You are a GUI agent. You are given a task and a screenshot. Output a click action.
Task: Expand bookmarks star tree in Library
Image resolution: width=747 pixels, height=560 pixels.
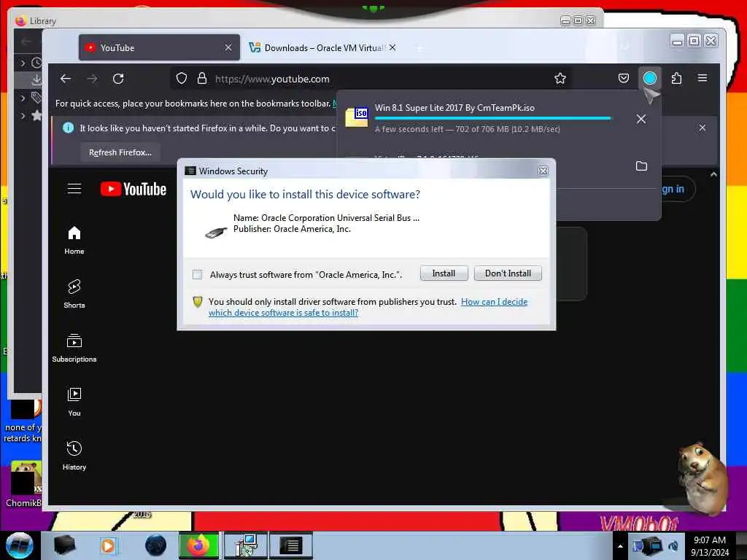pyautogui.click(x=23, y=116)
